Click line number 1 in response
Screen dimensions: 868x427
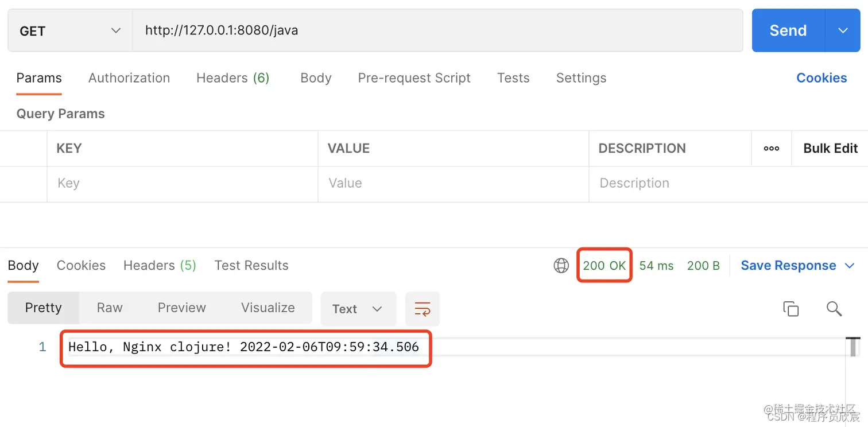42,347
